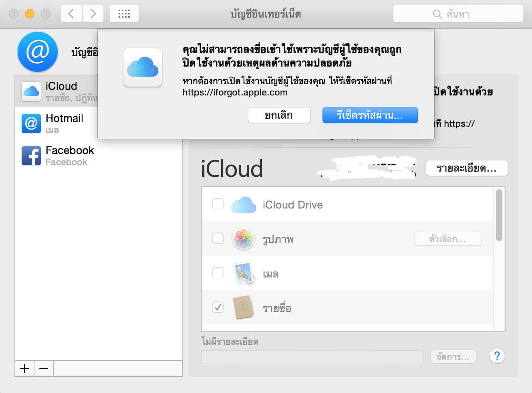
Task: Click the ไม่มีรายละเอียด label text
Action: pyautogui.click(x=230, y=342)
